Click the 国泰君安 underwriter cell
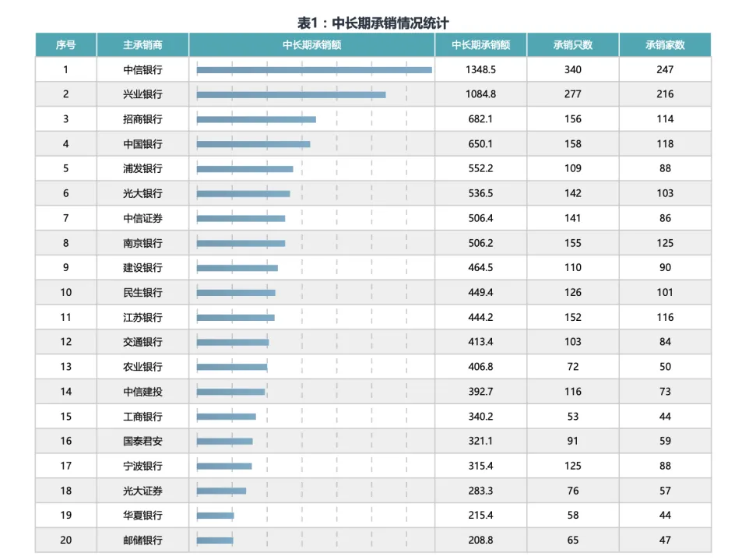742x560 pixels. pyautogui.click(x=142, y=441)
